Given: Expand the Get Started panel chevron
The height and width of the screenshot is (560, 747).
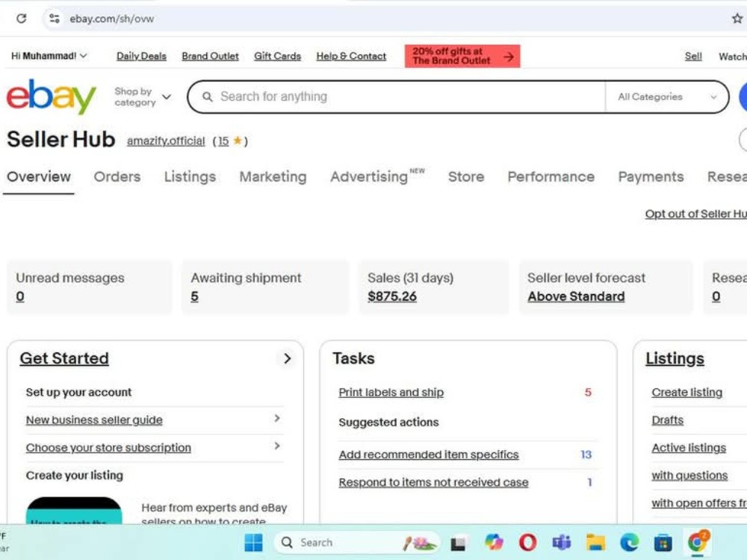Looking at the screenshot, I should coord(288,358).
